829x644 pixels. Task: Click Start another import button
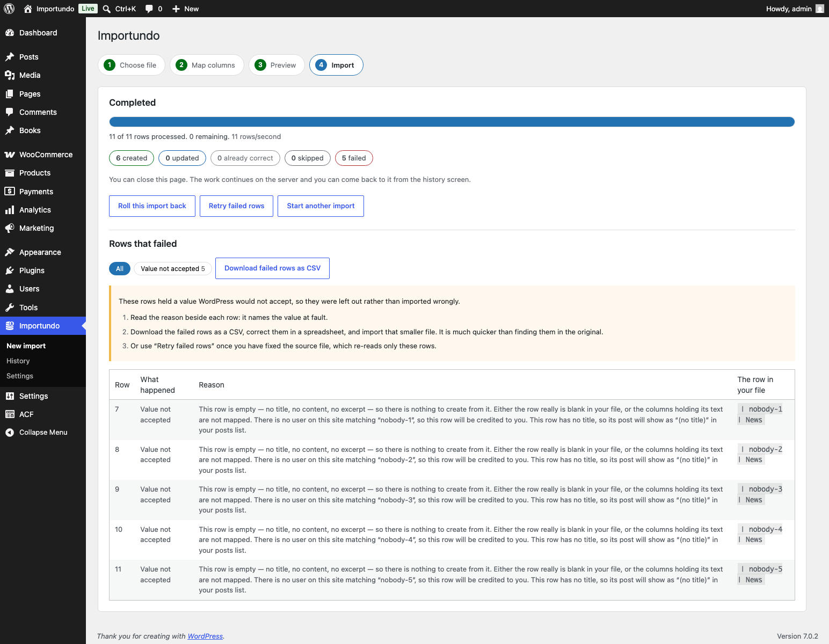tap(321, 206)
